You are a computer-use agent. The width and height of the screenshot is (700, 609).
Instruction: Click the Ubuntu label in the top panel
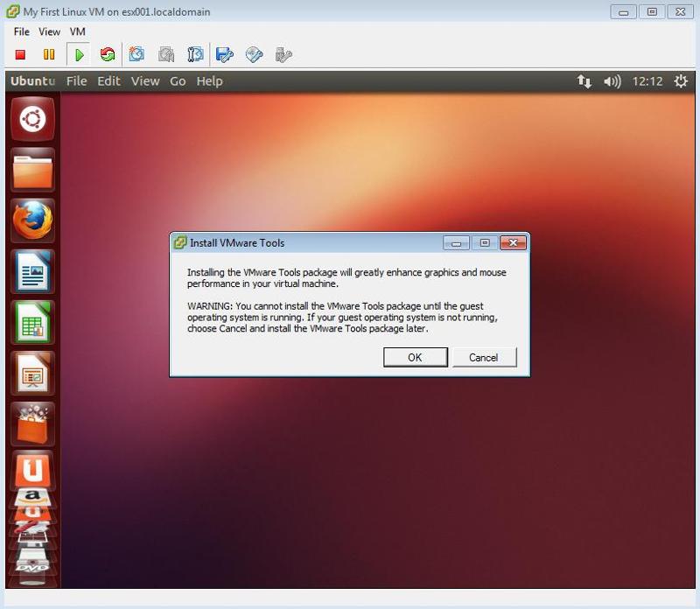click(32, 81)
